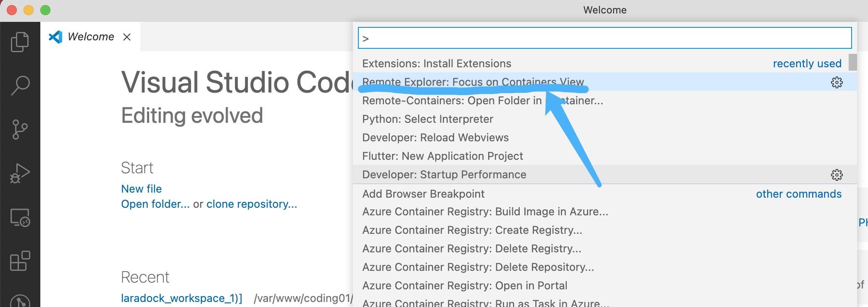Click the clone repository... link
The width and height of the screenshot is (868, 307).
pos(252,204)
